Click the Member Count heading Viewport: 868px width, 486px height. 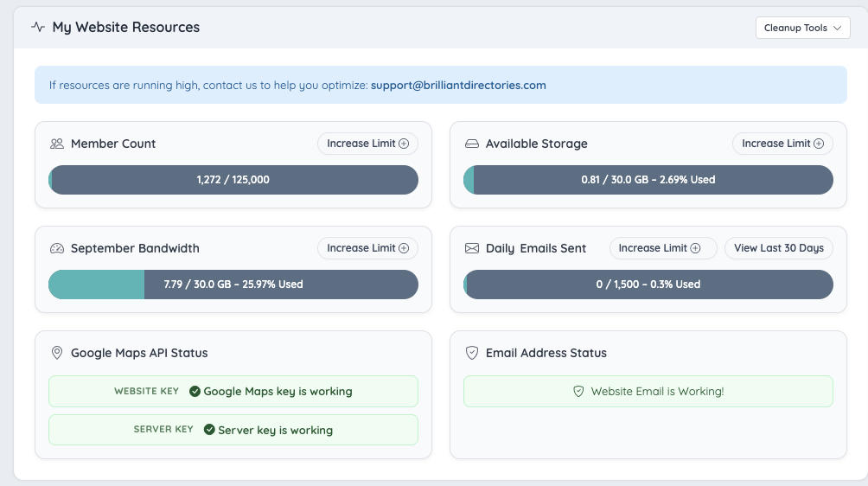pyautogui.click(x=113, y=144)
